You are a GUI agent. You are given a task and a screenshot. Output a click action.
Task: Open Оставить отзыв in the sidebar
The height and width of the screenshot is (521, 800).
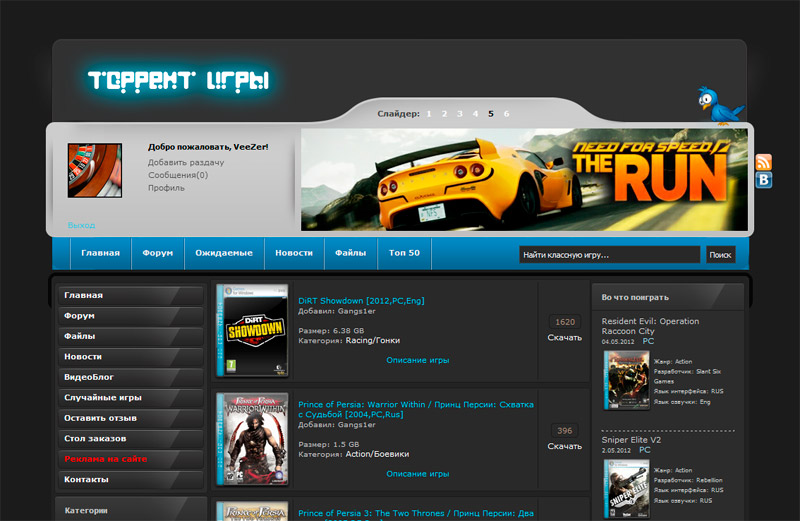point(131,418)
